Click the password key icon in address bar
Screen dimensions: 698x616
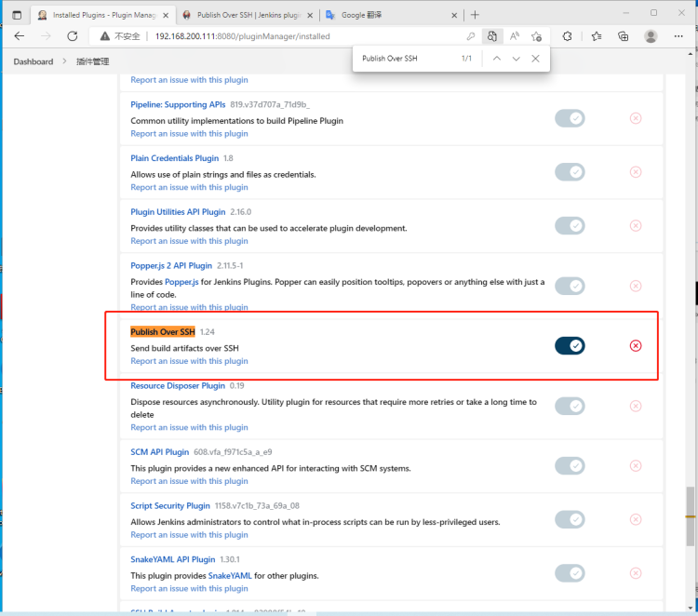[x=471, y=36]
